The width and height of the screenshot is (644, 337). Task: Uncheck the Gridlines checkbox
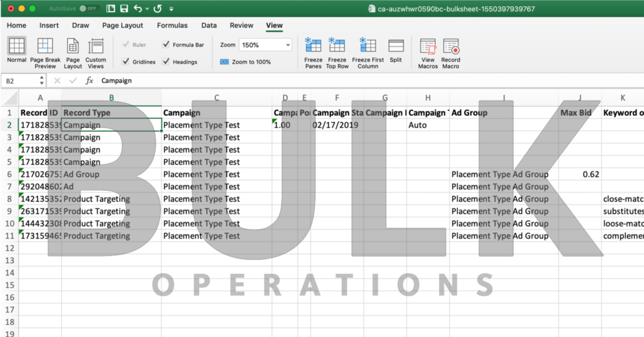pyautogui.click(x=126, y=62)
